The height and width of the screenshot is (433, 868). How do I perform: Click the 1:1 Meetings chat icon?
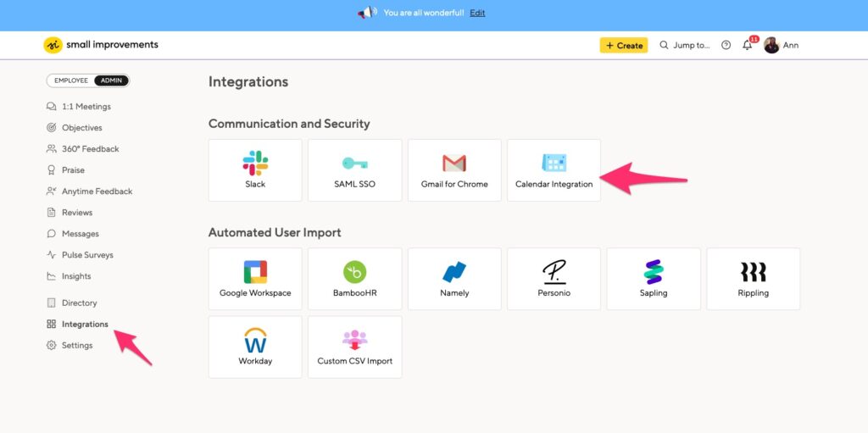52,106
